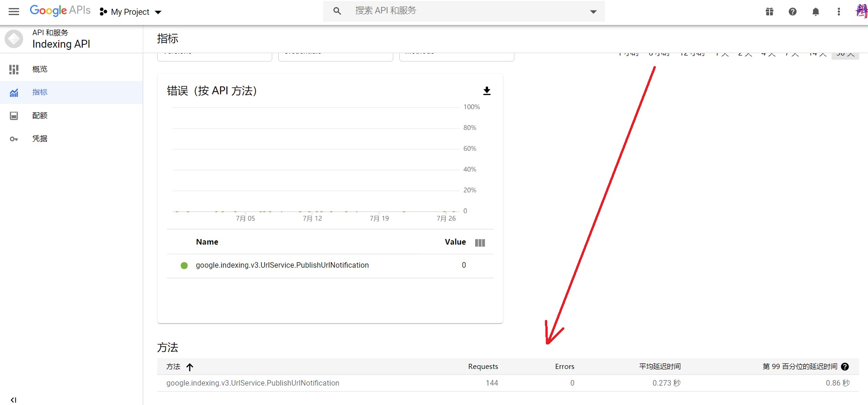Open 概览 page from the sidebar
Image resolution: width=868 pixels, height=405 pixels.
point(40,69)
